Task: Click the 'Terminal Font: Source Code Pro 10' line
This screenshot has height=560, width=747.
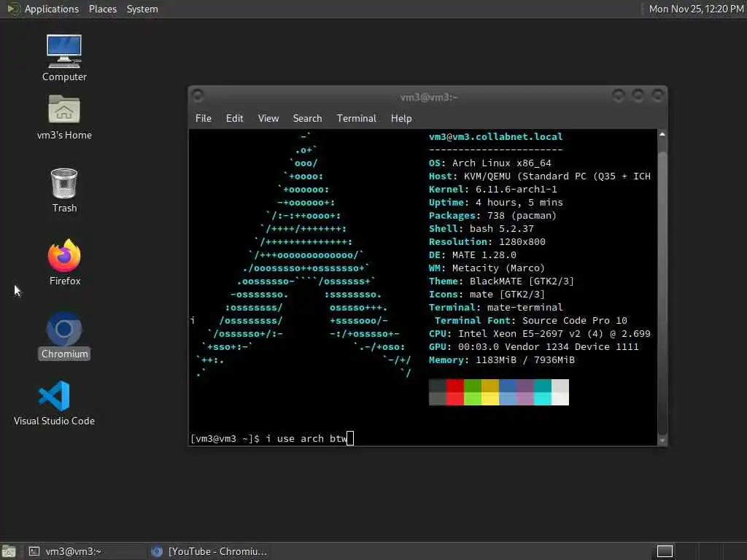Action: pyautogui.click(x=531, y=321)
